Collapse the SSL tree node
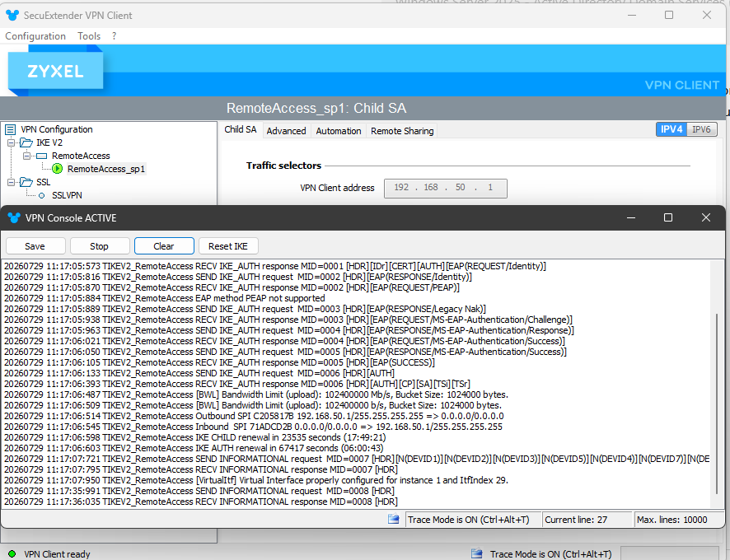 coord(12,182)
